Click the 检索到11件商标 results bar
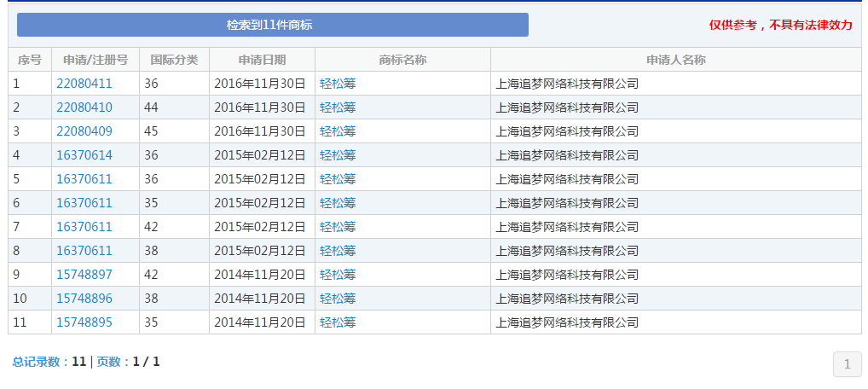 272,25
